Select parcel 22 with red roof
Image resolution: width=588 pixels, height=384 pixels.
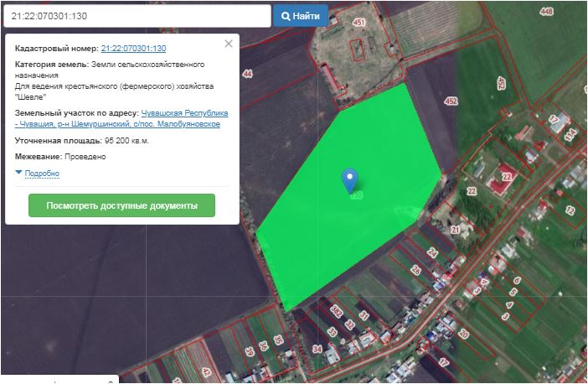[507, 177]
